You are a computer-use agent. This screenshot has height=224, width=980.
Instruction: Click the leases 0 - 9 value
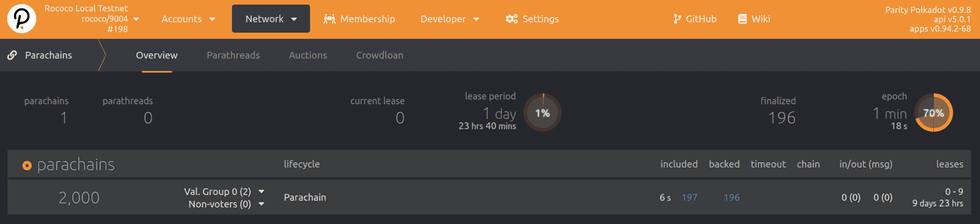954,191
